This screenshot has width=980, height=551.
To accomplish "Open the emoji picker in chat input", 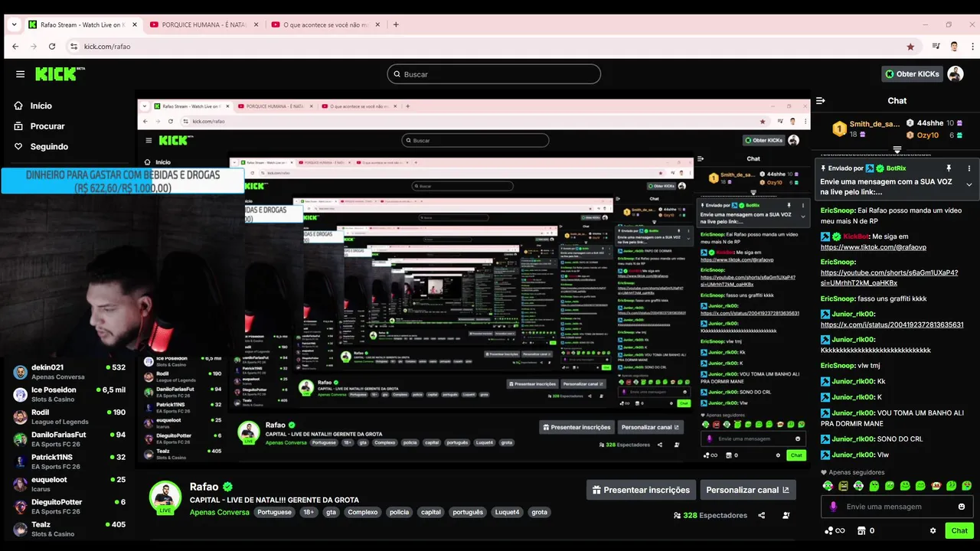I will point(962,507).
